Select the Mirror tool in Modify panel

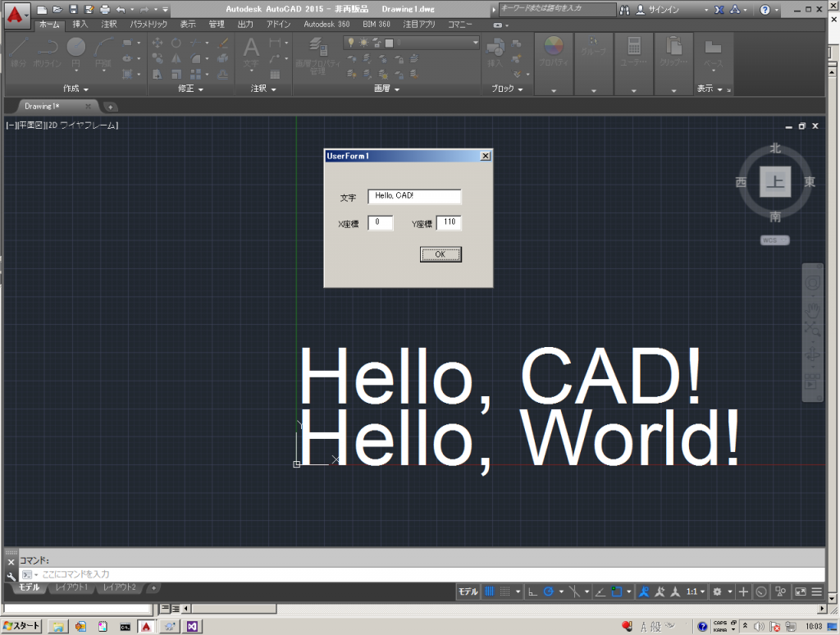point(176,58)
